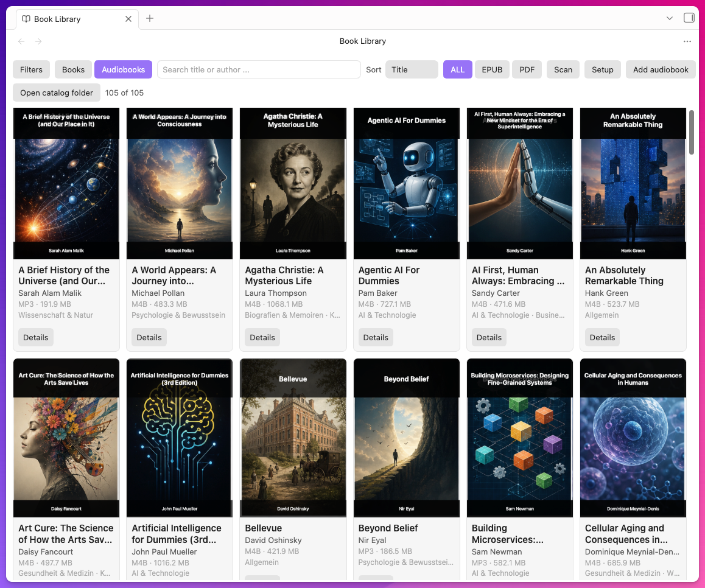Open the Filters panel
The image size is (705, 588).
[x=31, y=69]
